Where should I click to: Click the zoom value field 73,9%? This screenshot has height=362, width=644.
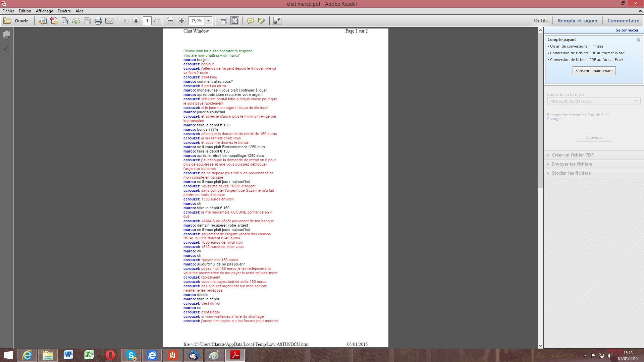coord(197,21)
